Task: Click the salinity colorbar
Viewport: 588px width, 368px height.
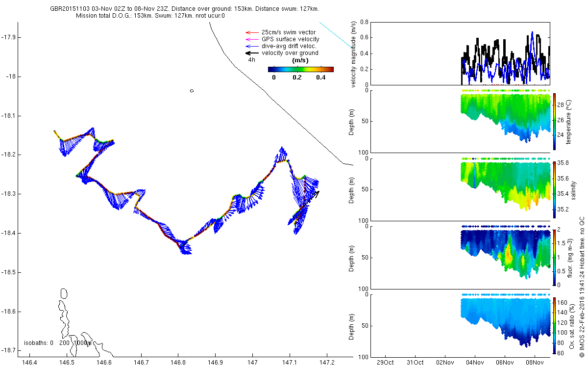Action: 555,189
